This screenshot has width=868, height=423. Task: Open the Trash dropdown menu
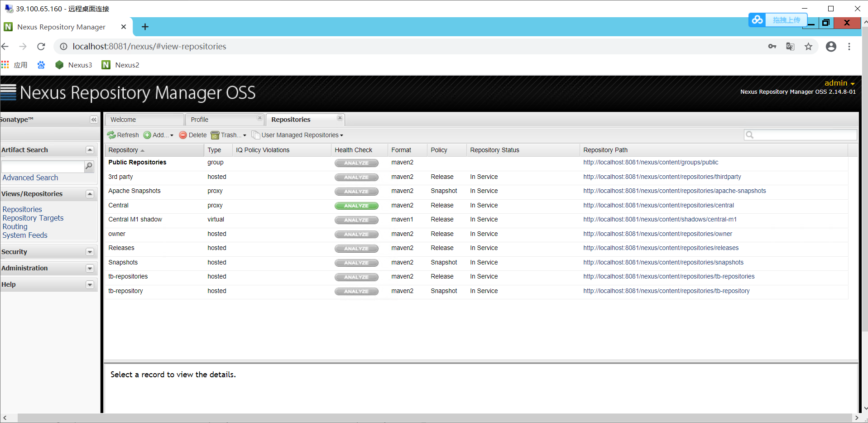(229, 135)
